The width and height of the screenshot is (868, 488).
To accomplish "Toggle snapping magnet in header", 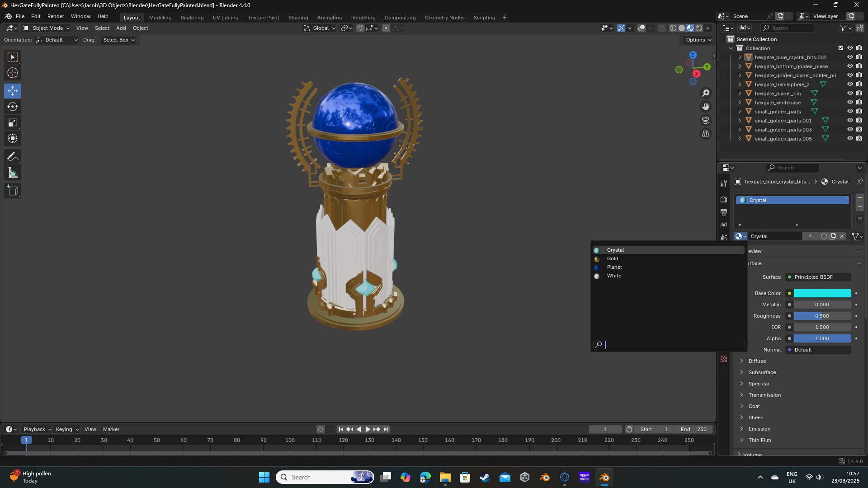I will tap(360, 28).
